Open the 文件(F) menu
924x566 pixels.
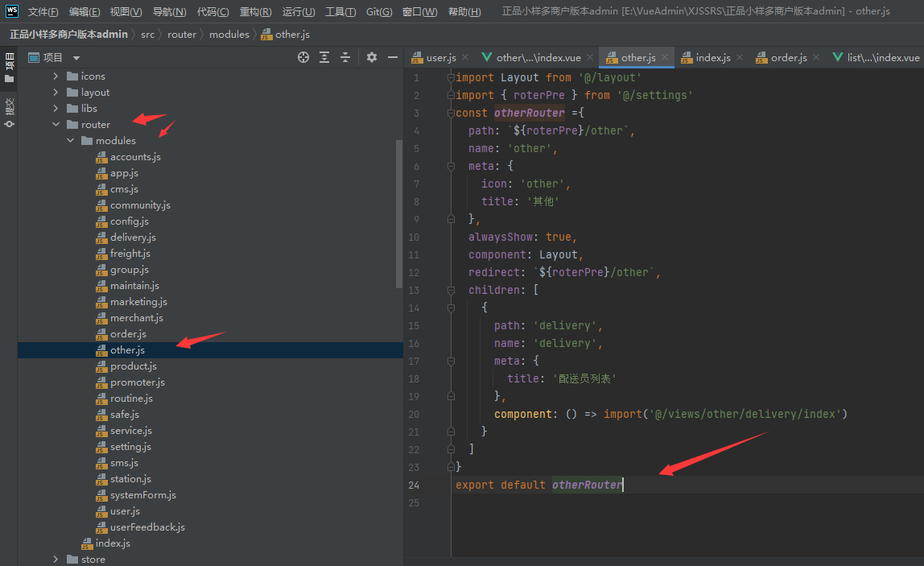43,12
